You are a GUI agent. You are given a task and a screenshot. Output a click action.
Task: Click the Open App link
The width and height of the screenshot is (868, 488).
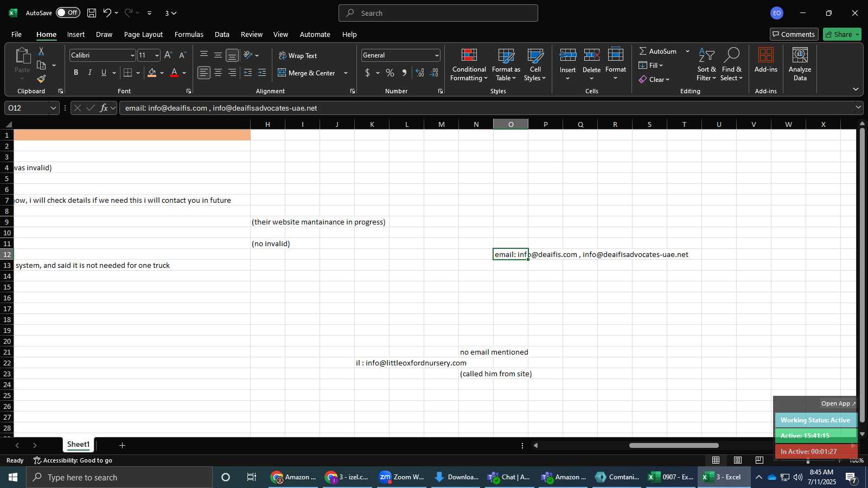pos(838,403)
